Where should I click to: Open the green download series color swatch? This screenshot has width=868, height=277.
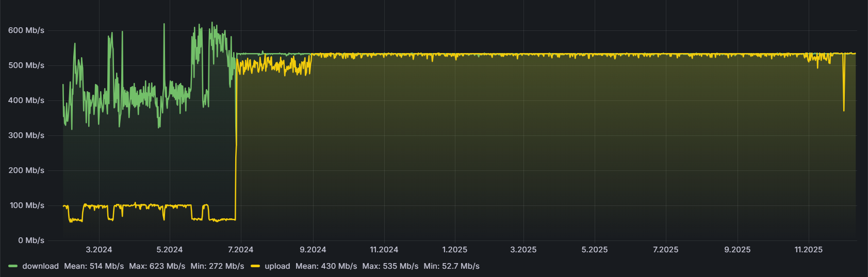click(13, 266)
